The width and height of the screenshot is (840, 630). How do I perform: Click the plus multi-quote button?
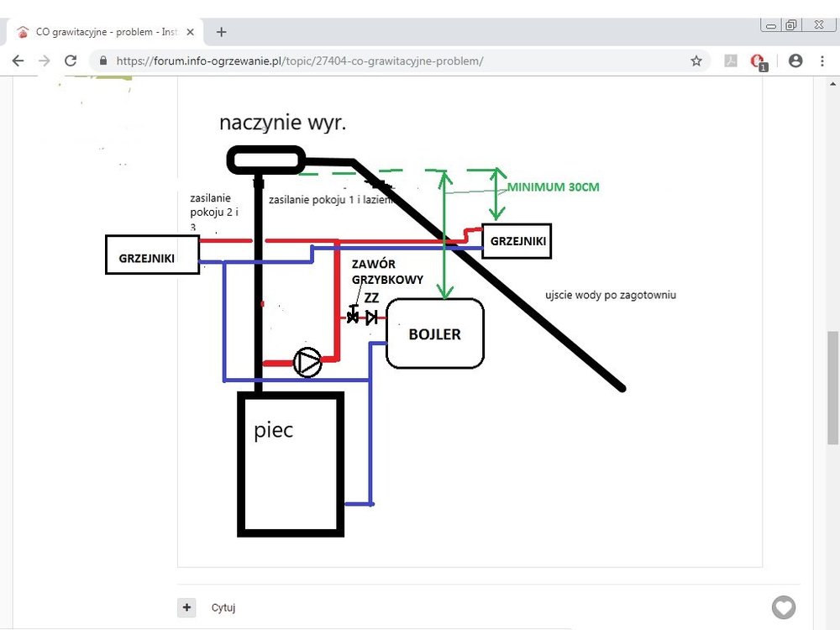click(186, 606)
